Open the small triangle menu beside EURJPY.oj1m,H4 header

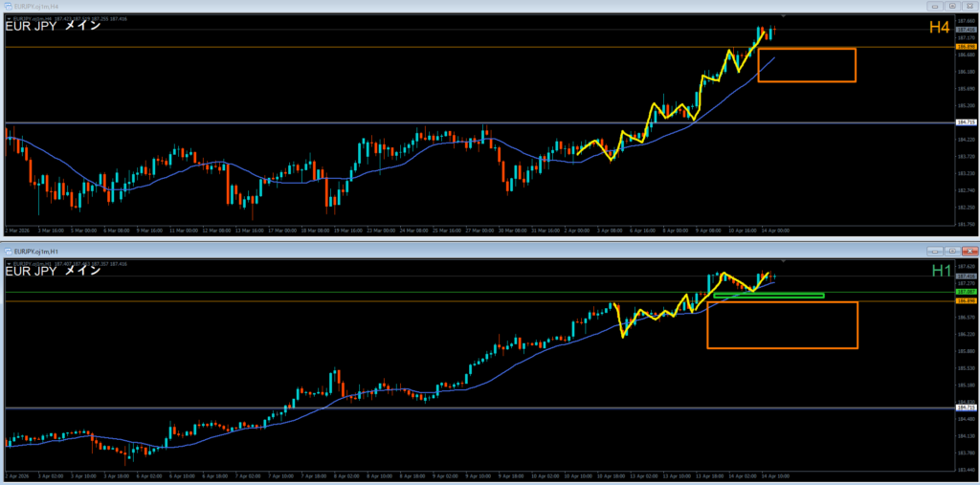point(8,21)
